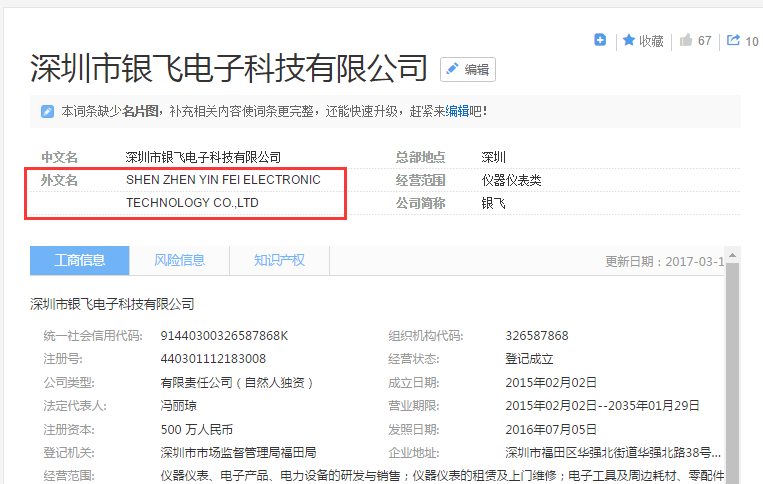Image resolution: width=763 pixels, height=484 pixels.
Task: Click the 收藏 label text
Action: 651,41
